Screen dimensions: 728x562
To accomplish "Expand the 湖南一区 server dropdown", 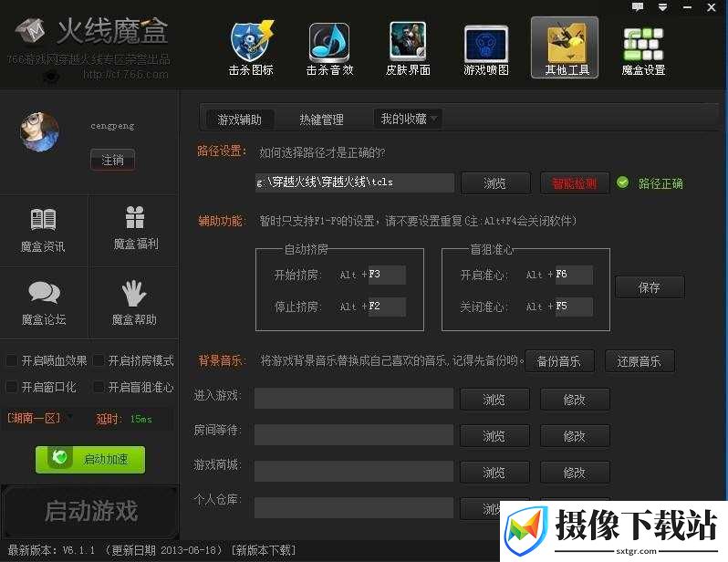I will (70, 416).
